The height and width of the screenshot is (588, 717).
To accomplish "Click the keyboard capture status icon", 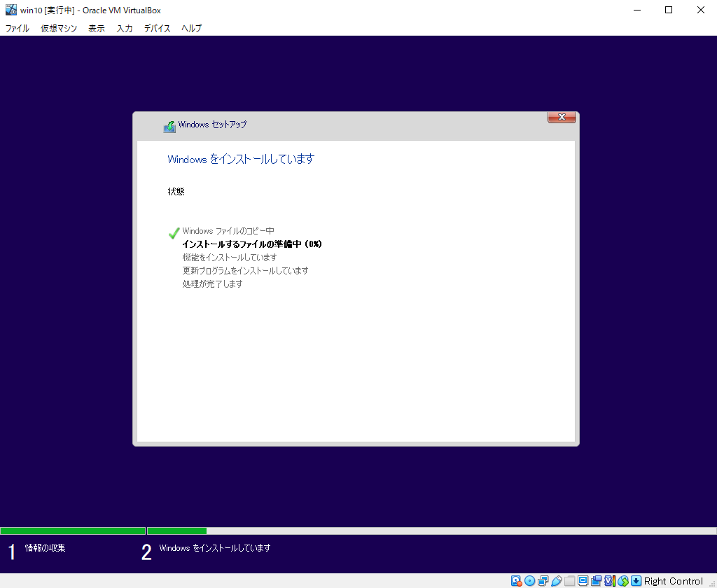I will point(634,581).
